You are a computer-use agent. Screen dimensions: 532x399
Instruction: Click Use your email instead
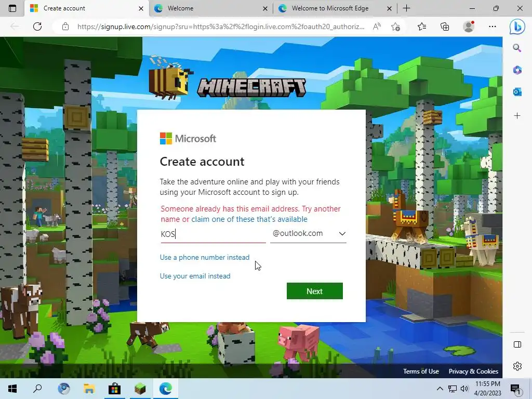tap(195, 276)
